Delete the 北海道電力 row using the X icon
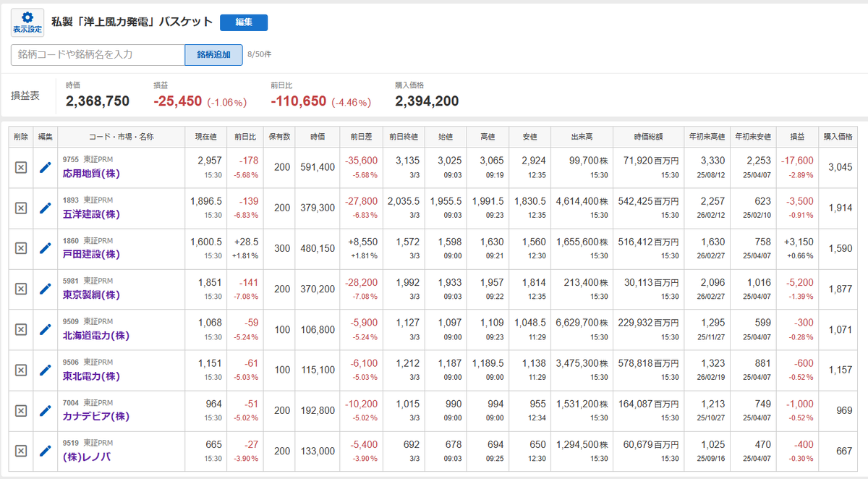Viewport: 868px width, 479px height. (21, 330)
